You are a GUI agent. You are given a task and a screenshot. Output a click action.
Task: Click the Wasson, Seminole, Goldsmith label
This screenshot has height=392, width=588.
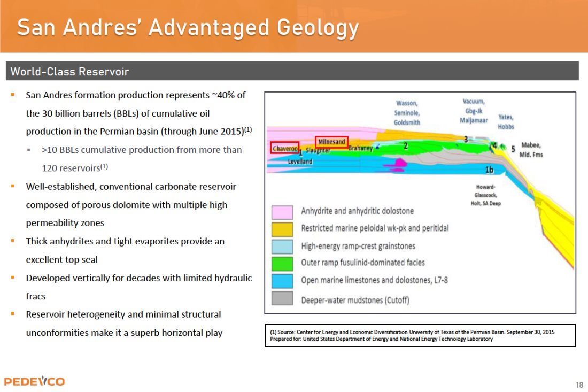(407, 112)
